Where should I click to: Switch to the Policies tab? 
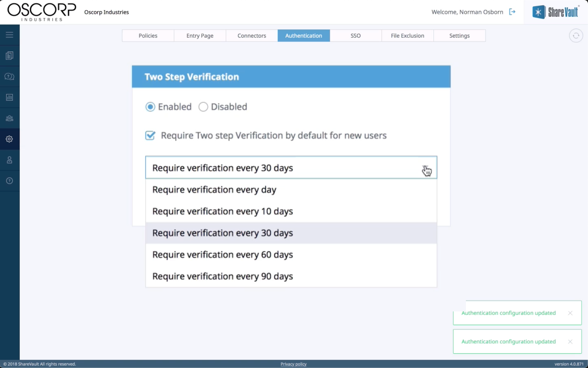148,35
